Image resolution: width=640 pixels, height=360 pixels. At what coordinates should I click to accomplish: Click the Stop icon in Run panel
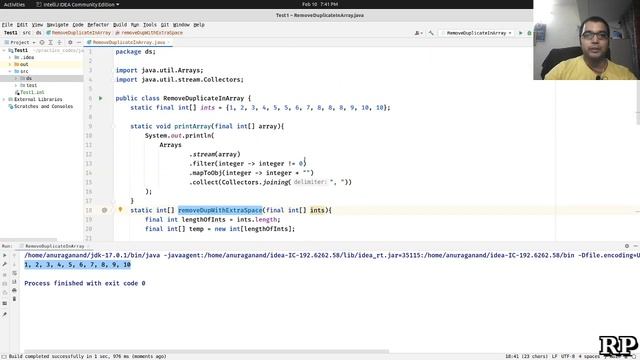point(4,274)
